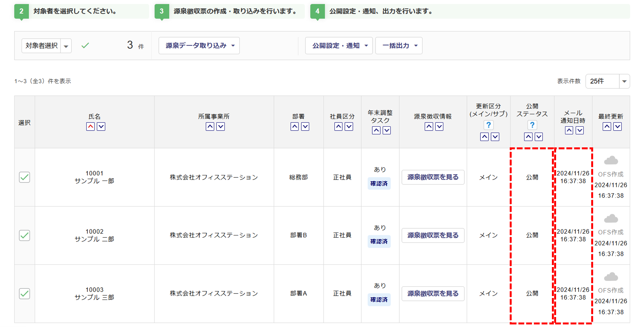Open help for 公開ステータス column
Viewport: 644px width, 327px height.
pos(532,125)
